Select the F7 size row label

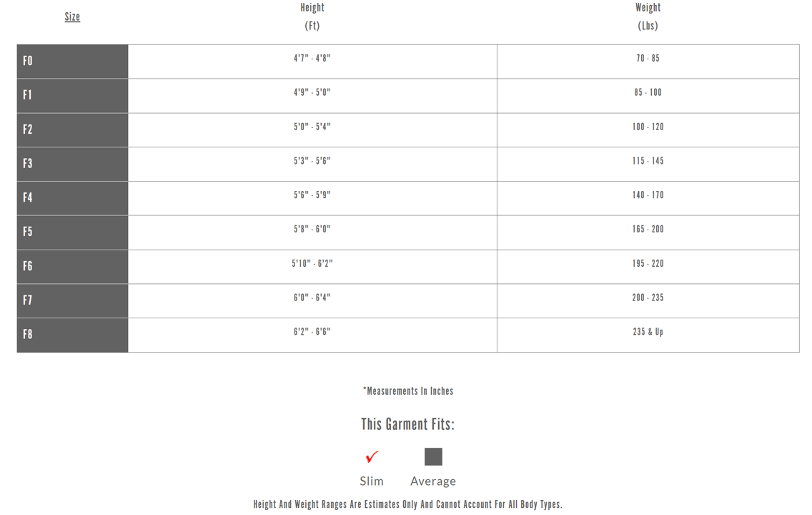[x=28, y=300]
